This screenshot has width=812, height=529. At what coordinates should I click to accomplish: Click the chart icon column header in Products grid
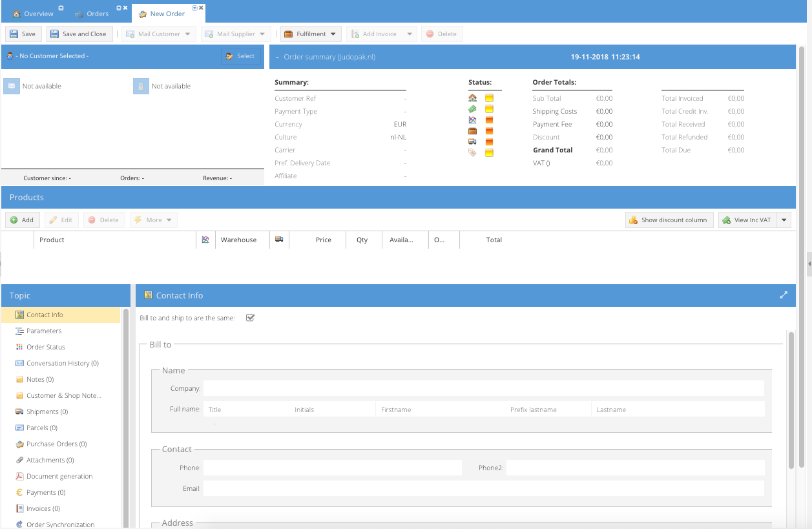point(205,240)
